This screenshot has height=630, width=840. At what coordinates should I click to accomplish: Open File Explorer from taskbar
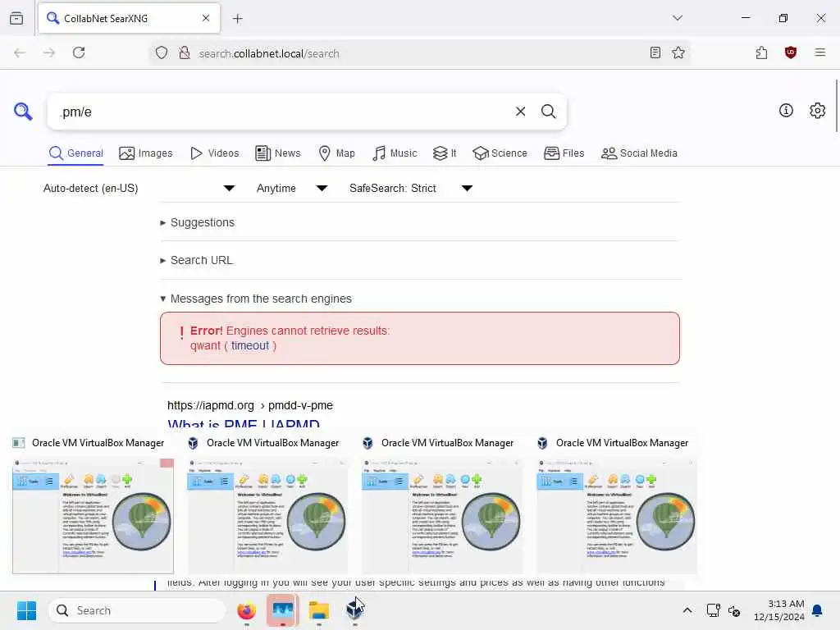click(x=319, y=610)
